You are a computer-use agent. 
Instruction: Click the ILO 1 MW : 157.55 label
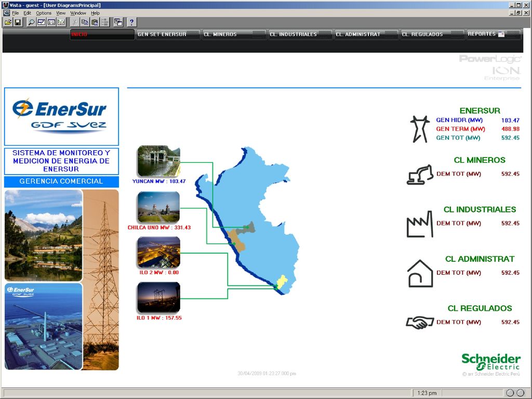click(x=159, y=318)
